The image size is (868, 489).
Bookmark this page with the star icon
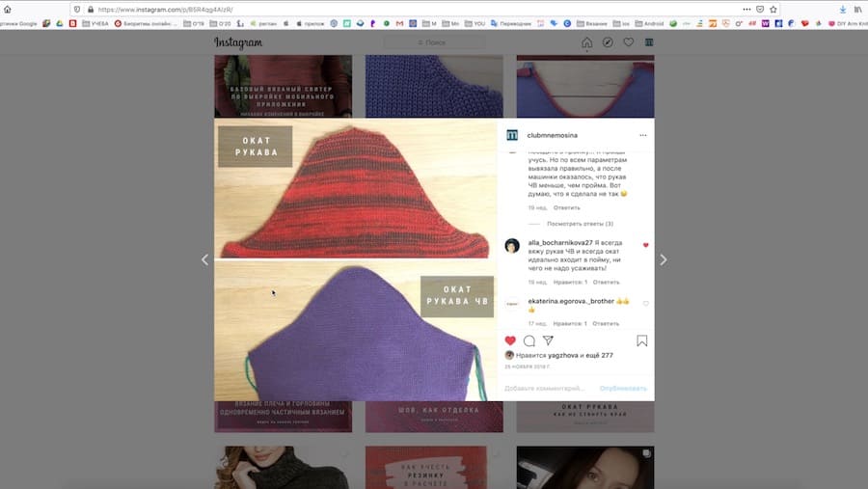[773, 10]
